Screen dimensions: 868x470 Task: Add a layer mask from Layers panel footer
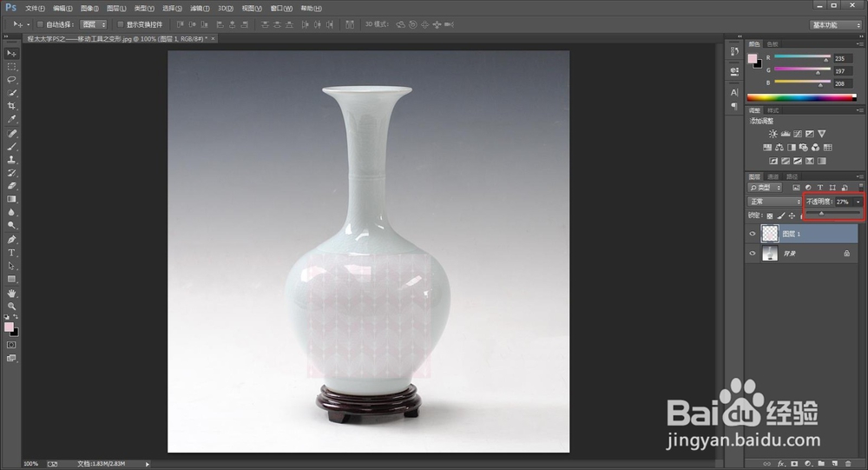794,464
